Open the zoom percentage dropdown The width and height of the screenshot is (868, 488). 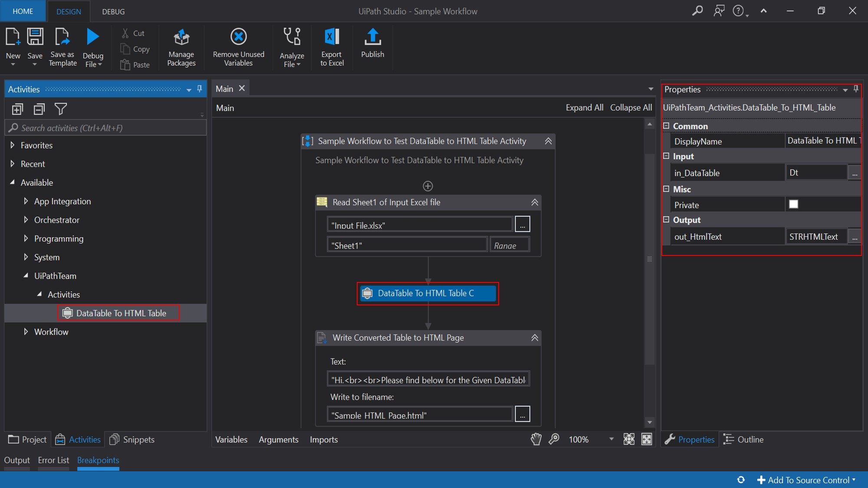611,439
